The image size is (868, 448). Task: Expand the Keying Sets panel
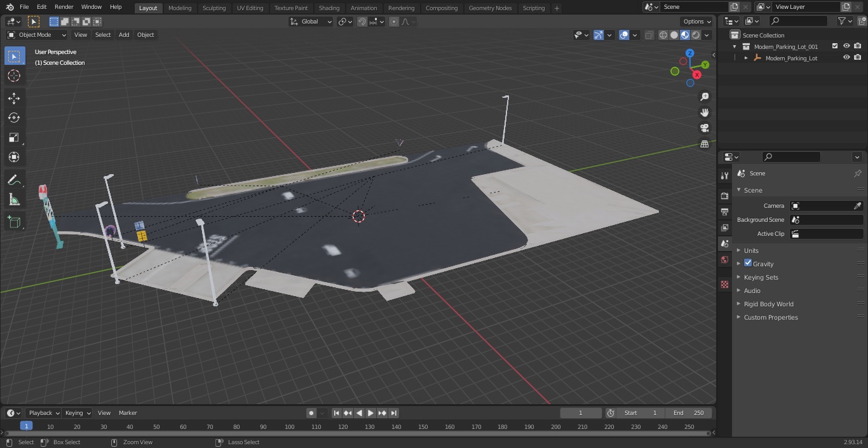[761, 277]
